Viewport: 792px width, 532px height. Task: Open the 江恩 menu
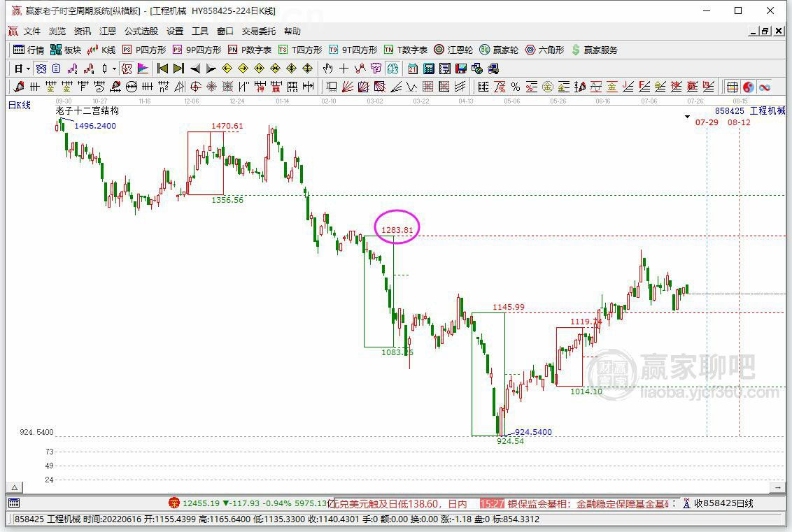(108, 31)
